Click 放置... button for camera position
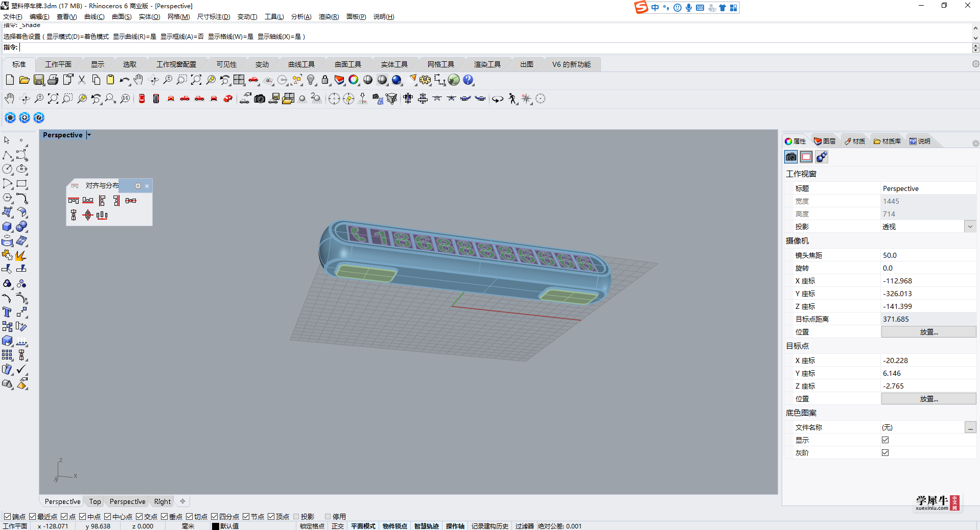This screenshot has width=980, height=530. [928, 332]
